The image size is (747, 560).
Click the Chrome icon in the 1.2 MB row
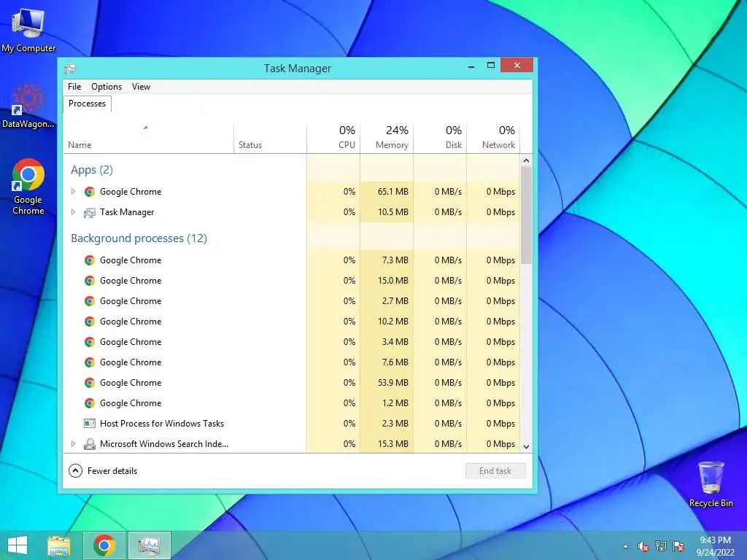click(x=89, y=403)
